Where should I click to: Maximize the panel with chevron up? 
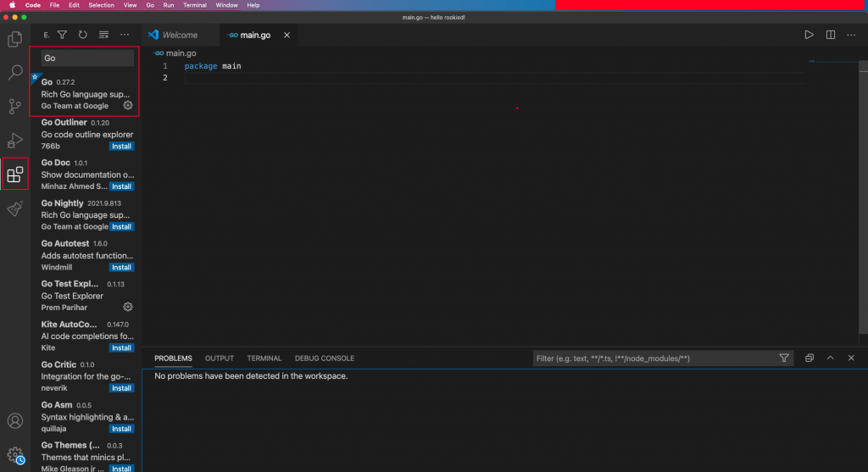click(x=831, y=358)
